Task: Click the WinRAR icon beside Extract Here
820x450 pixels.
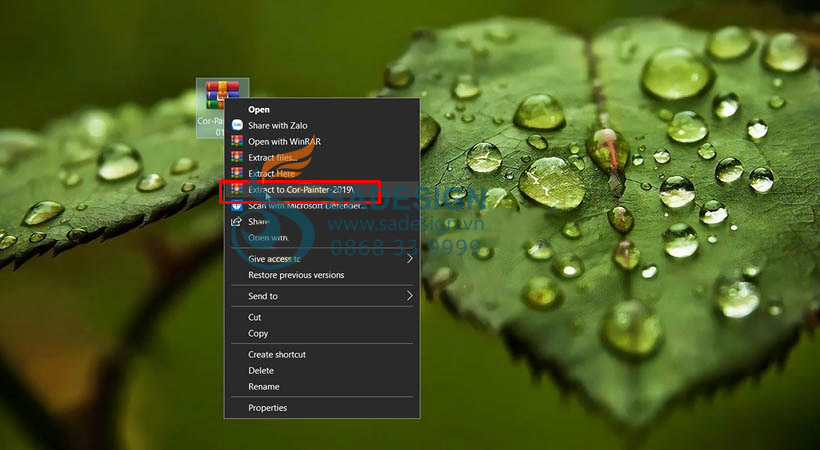Action: [237, 173]
